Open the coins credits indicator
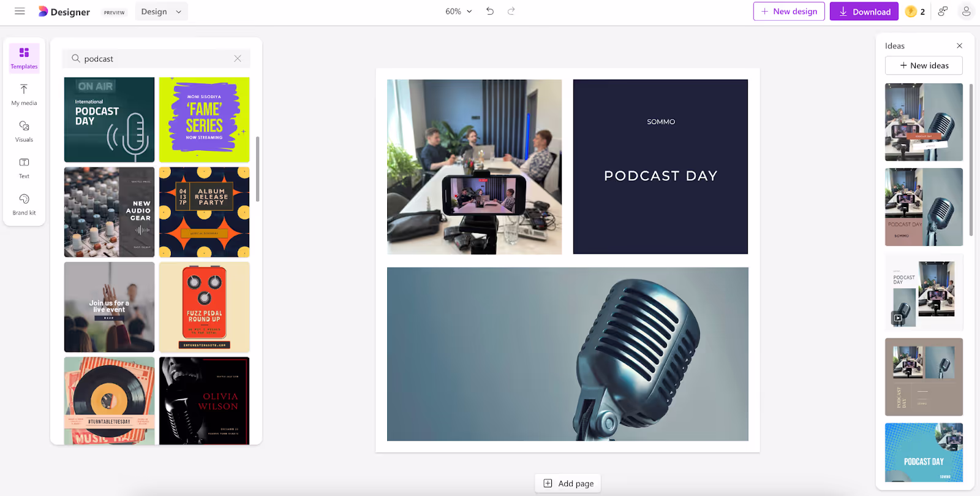The image size is (980, 496). [915, 12]
